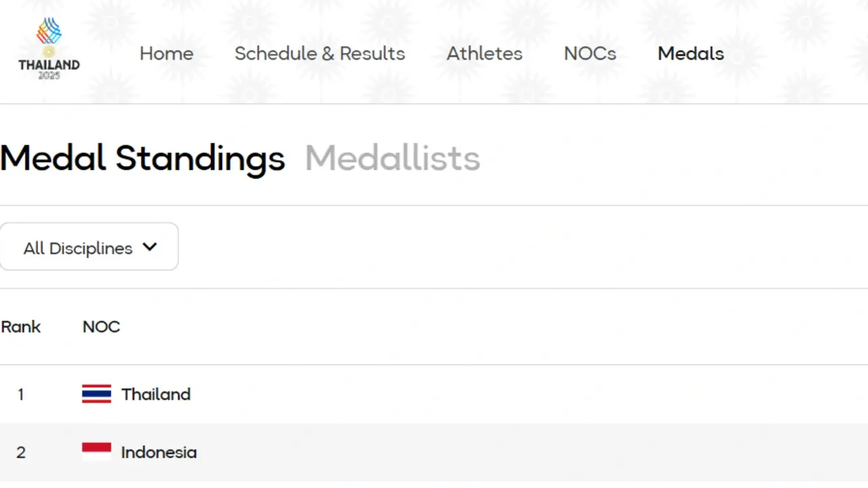
Task: Click the Indonesia flag icon
Action: click(x=96, y=451)
